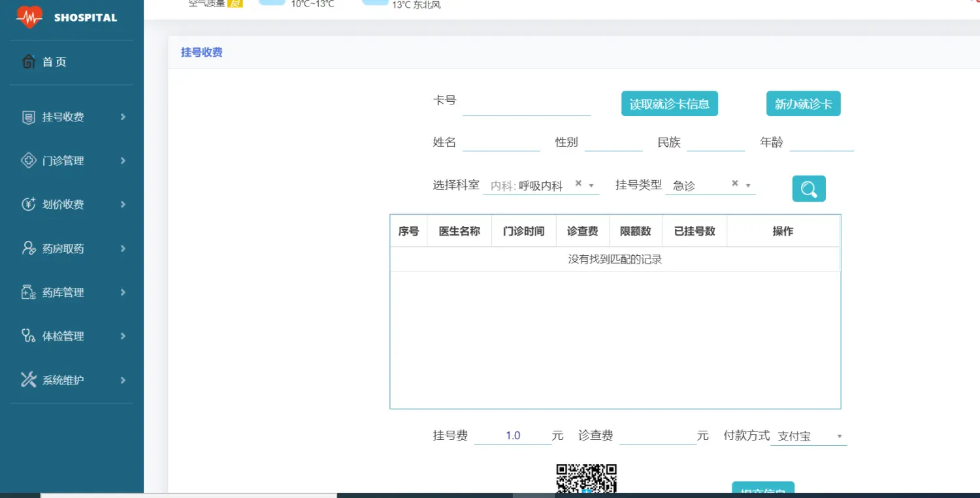Click the 没有找到匹配的记录 message
980x498 pixels.
(x=615, y=259)
